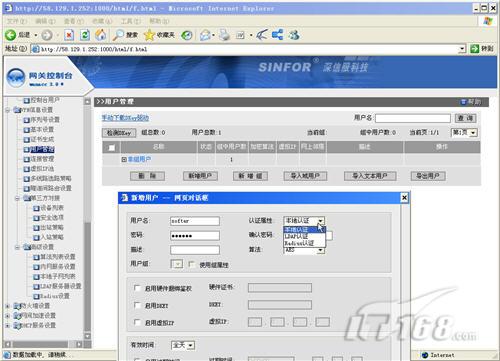
Task: Click the red Stop loading icon
Action: [x=69, y=35]
